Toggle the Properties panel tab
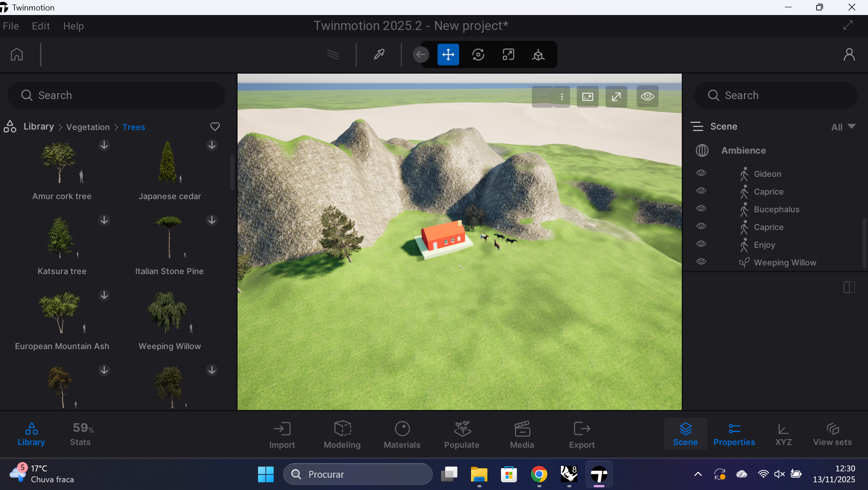Image resolution: width=868 pixels, height=490 pixels. (x=734, y=434)
